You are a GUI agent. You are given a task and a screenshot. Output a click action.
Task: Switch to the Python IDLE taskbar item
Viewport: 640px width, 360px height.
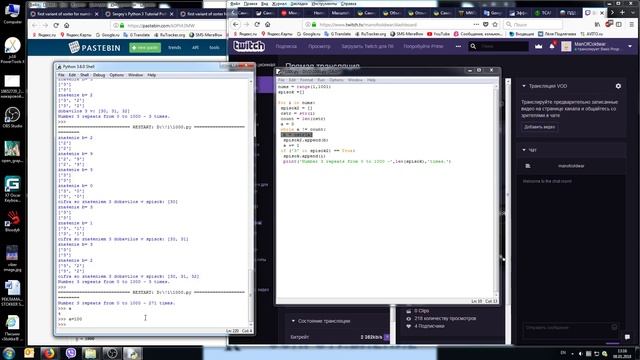point(133,353)
